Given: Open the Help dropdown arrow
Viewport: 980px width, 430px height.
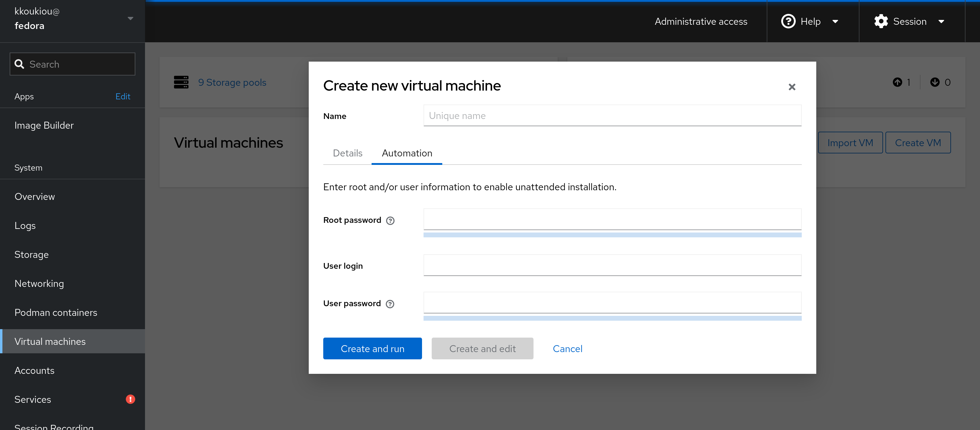Looking at the screenshot, I should coord(835,22).
